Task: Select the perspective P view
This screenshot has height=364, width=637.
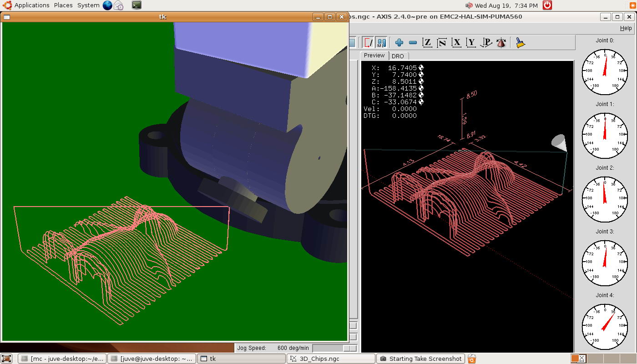Action: coord(486,43)
